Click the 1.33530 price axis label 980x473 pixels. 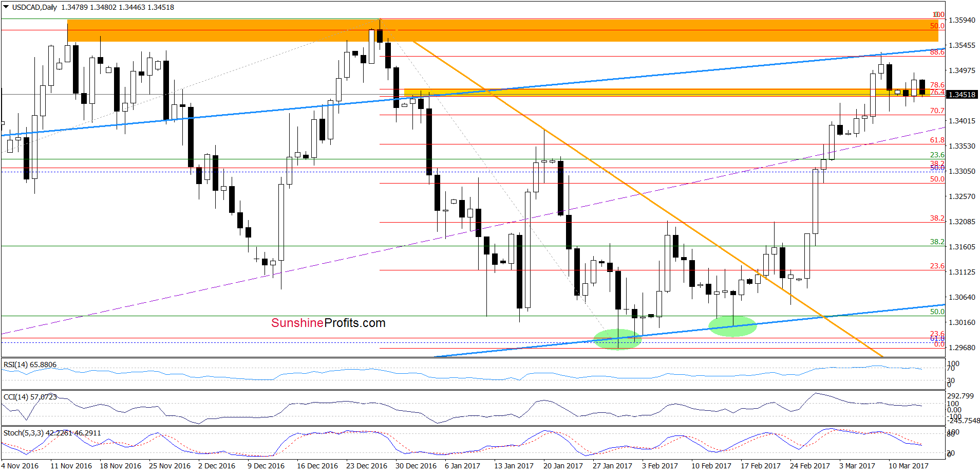pyautogui.click(x=962, y=146)
